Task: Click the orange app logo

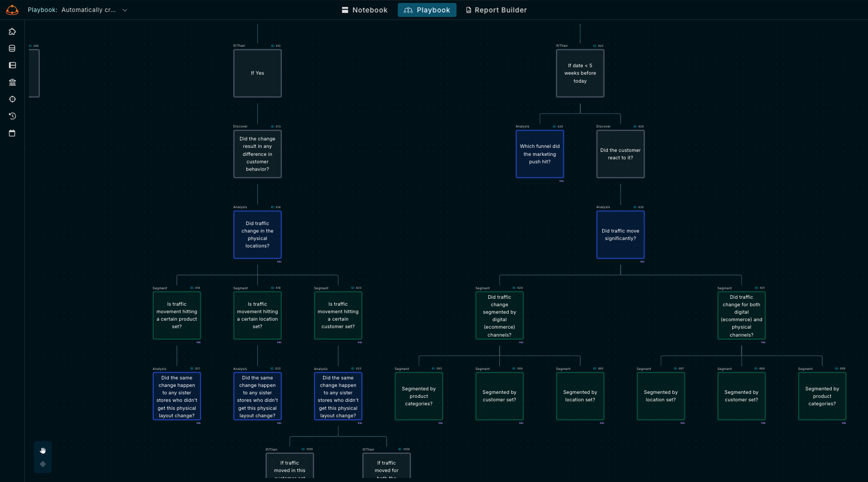Action: (x=12, y=10)
